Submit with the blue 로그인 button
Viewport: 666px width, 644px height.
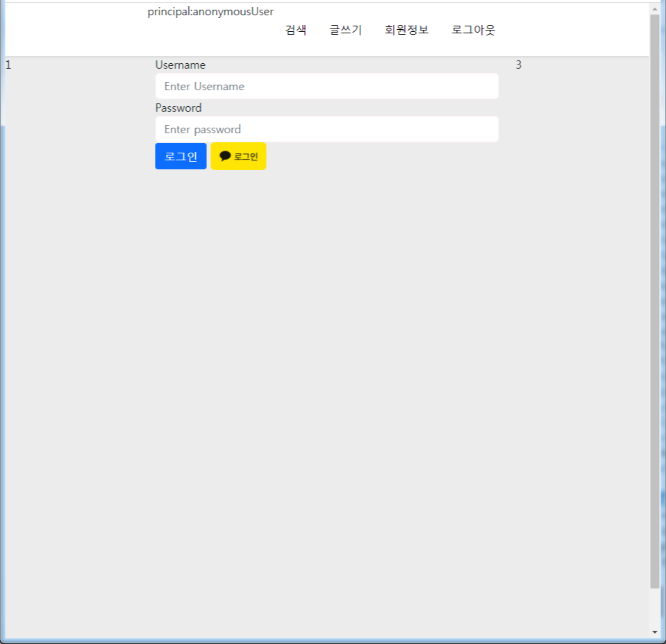click(181, 156)
